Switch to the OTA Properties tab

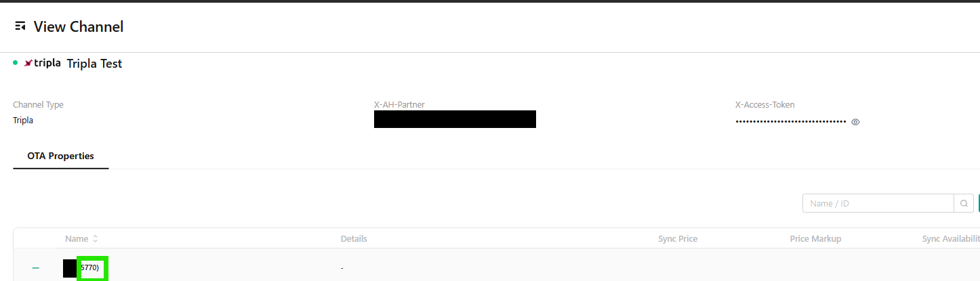[x=61, y=156]
